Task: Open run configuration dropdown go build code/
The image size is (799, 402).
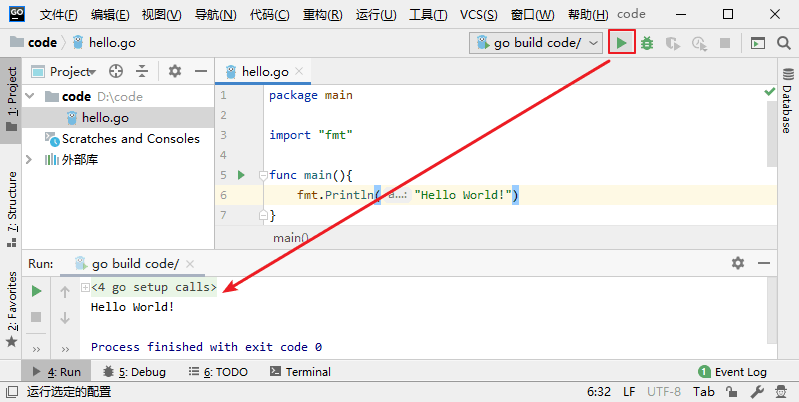Action: tap(536, 43)
